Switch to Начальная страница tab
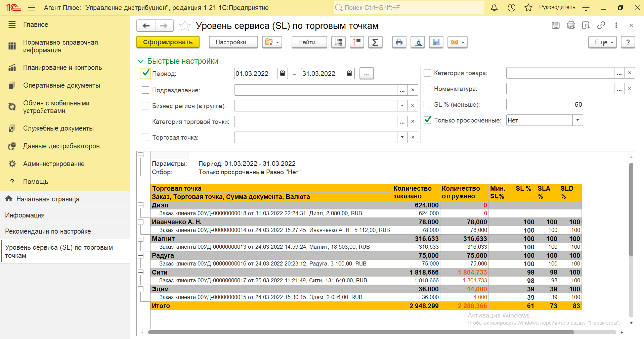Image resolution: width=644 pixels, height=339 pixels. tap(65, 199)
